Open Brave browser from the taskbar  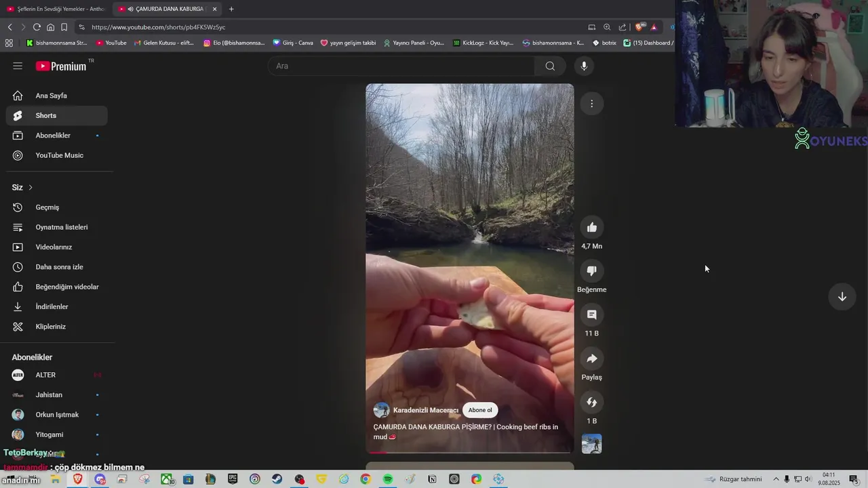pyautogui.click(x=77, y=479)
